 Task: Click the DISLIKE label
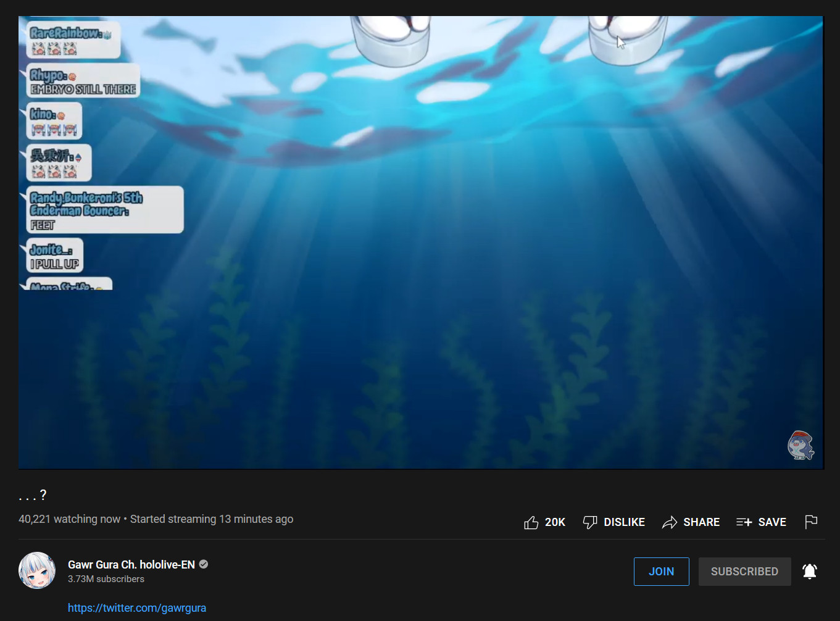pyautogui.click(x=625, y=522)
